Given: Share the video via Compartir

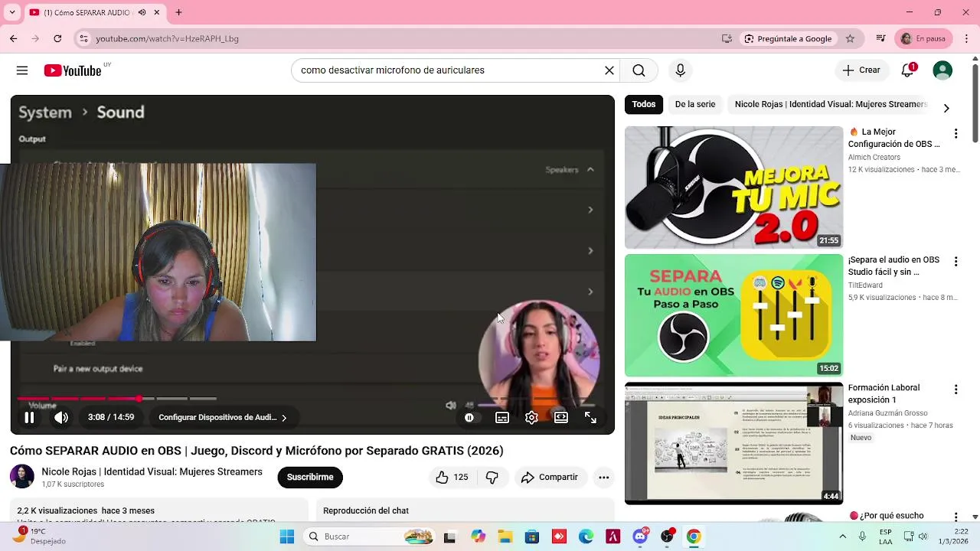Looking at the screenshot, I should click(550, 477).
